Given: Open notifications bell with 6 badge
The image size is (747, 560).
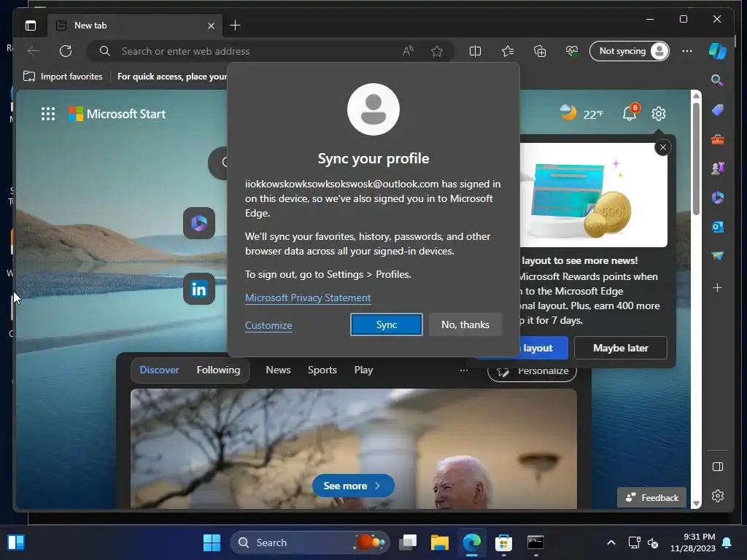Looking at the screenshot, I should (630, 113).
